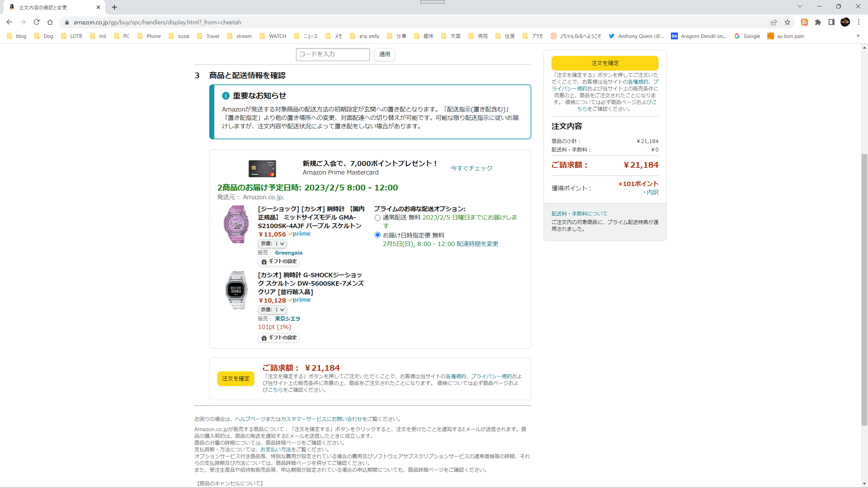
Task: Reload the page with the refresh icon
Action: (x=36, y=22)
